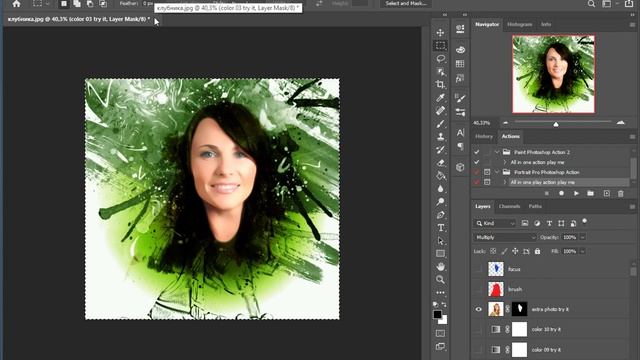Switch to the Histogram tab
This screenshot has width=640, height=360.
click(520, 24)
